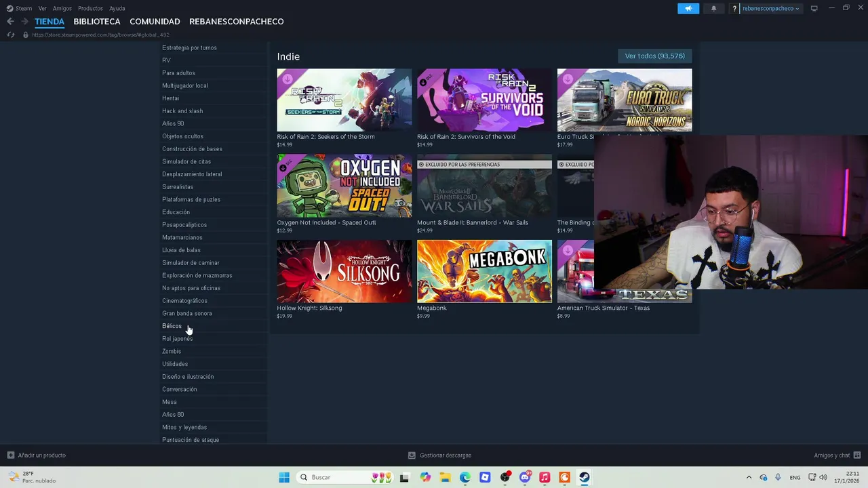Viewport: 868px width, 488px height.
Task: Select the Exploración de mazmorras tag
Action: [x=197, y=276]
